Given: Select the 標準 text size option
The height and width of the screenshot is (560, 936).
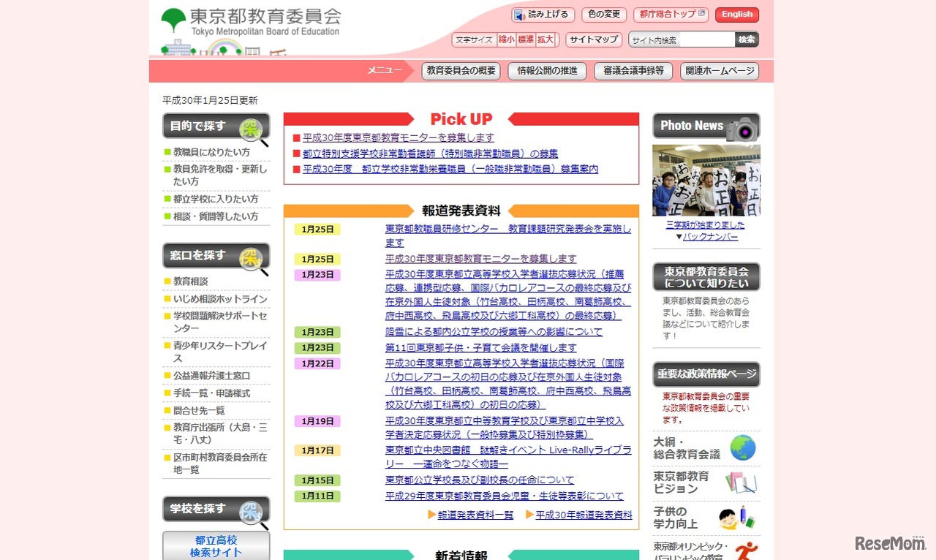Looking at the screenshot, I should click(x=526, y=39).
